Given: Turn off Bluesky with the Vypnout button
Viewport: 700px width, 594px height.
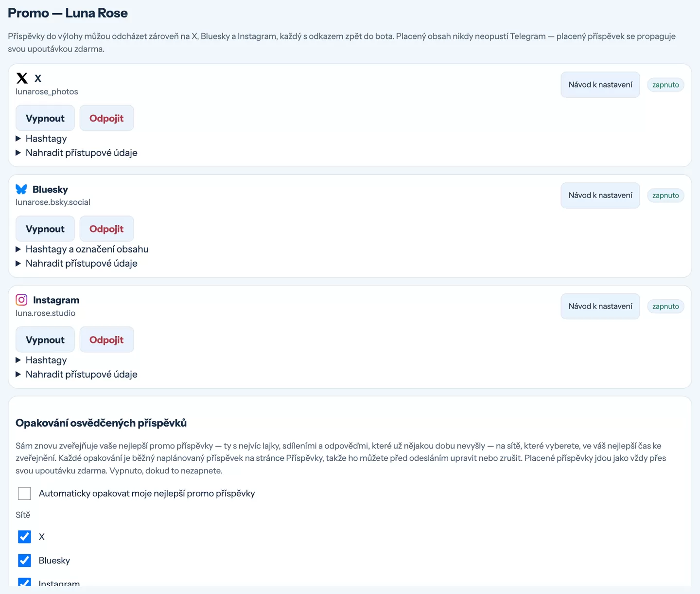Looking at the screenshot, I should coord(45,229).
